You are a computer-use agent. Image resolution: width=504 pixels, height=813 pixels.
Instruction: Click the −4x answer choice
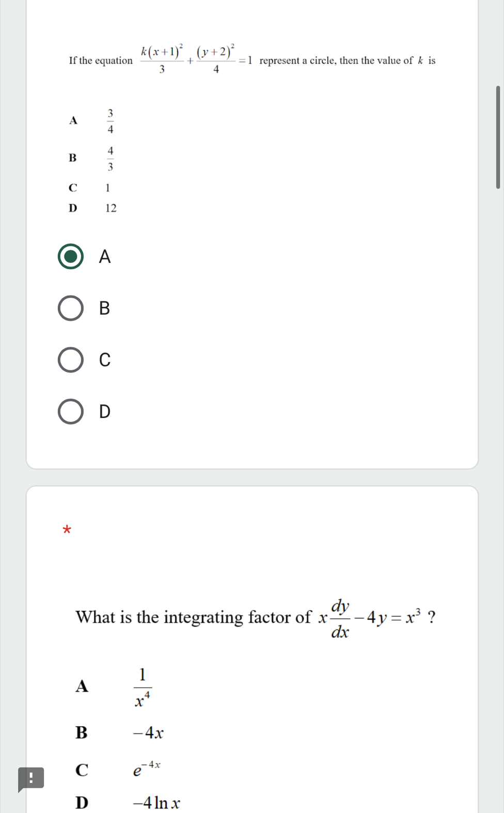[x=148, y=732]
